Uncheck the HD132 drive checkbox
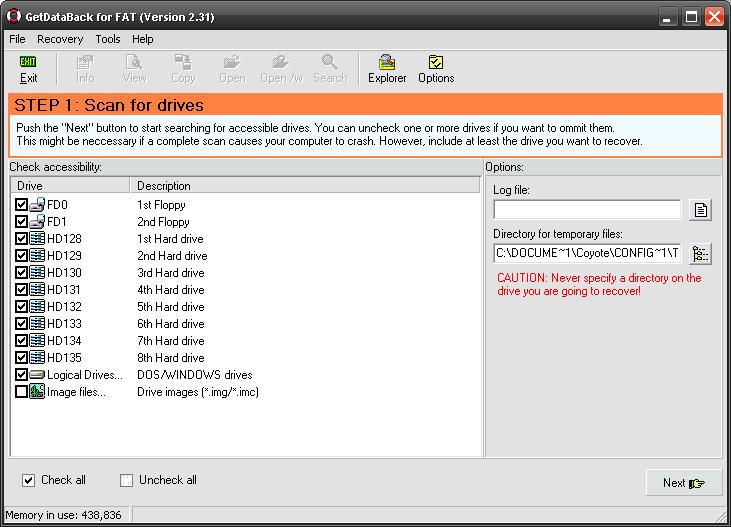This screenshot has width=731, height=527. point(21,306)
